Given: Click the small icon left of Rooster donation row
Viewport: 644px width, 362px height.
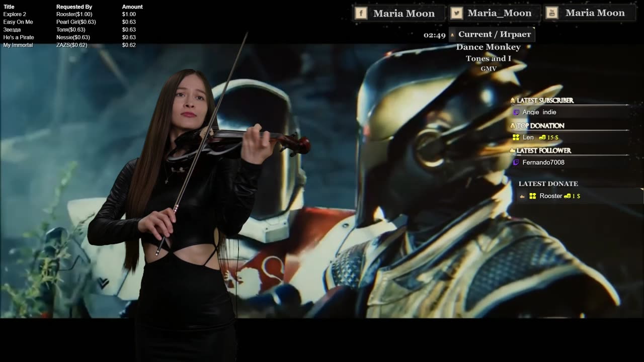Looking at the screenshot, I should [x=523, y=196].
